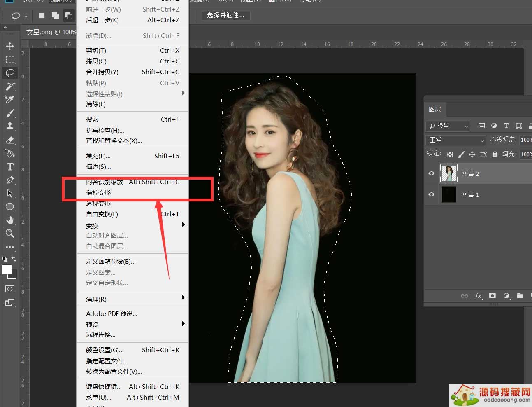Swap foreground and background colors

(x=14, y=259)
